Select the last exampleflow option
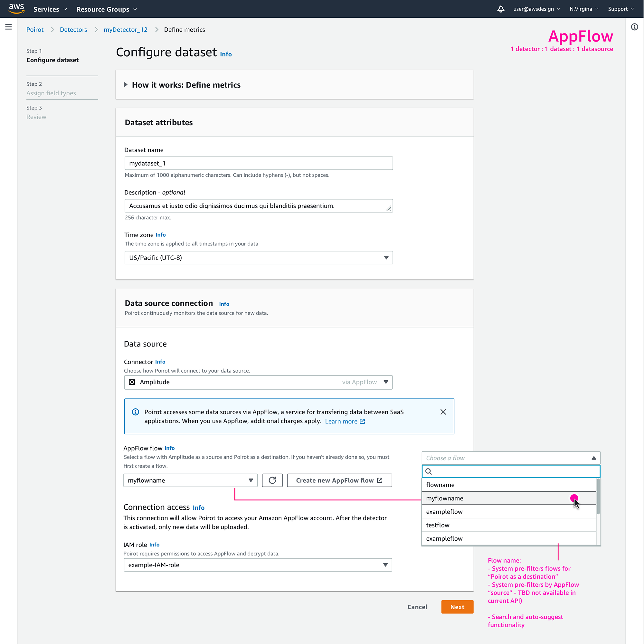The height and width of the screenshot is (644, 644). click(x=509, y=538)
